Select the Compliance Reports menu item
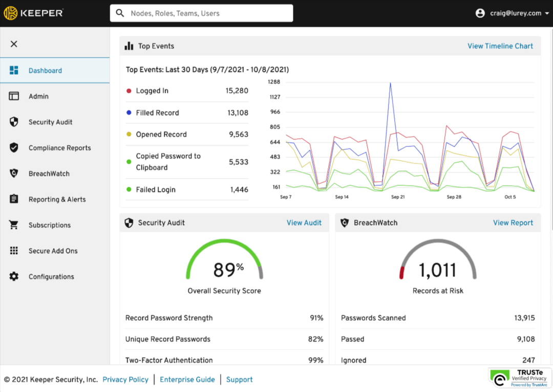 [x=59, y=148]
